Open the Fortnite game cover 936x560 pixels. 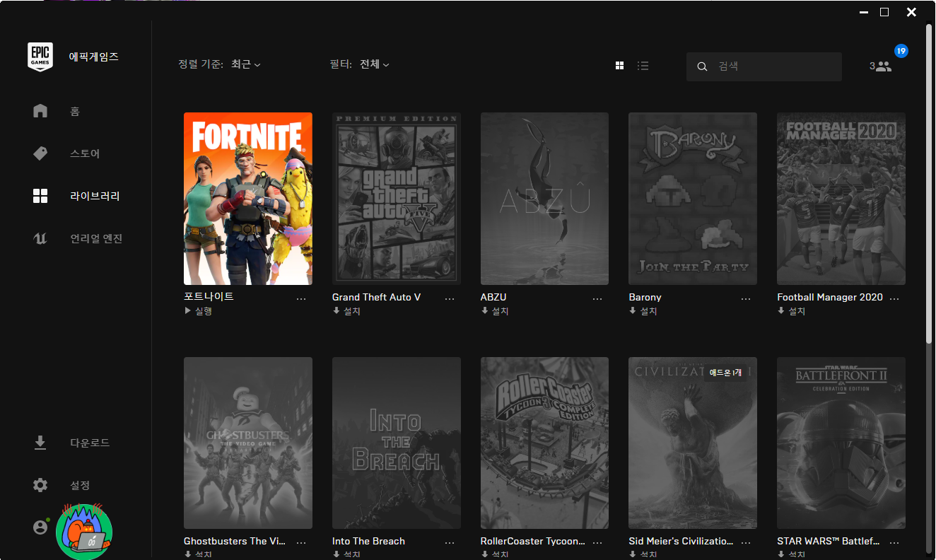(248, 199)
